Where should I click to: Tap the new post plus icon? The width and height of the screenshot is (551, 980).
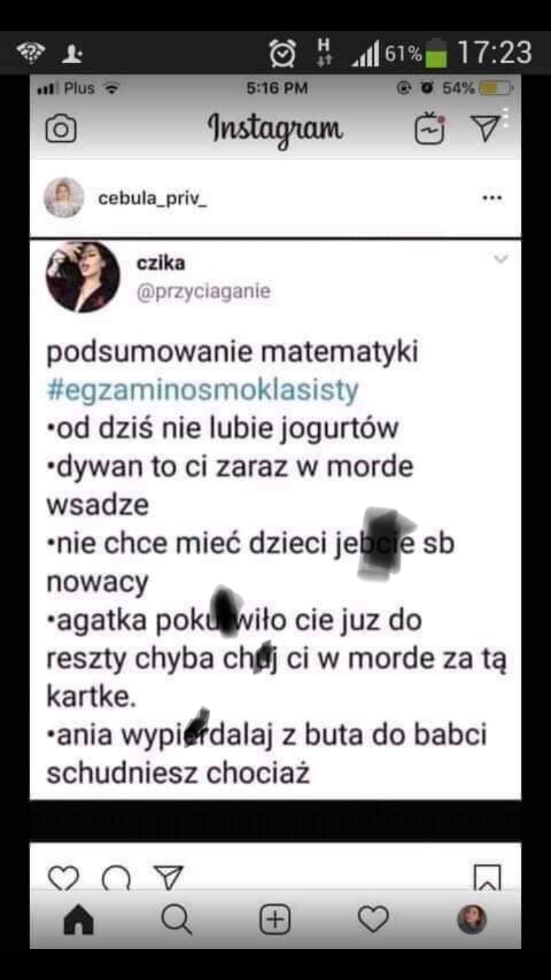[x=275, y=919]
